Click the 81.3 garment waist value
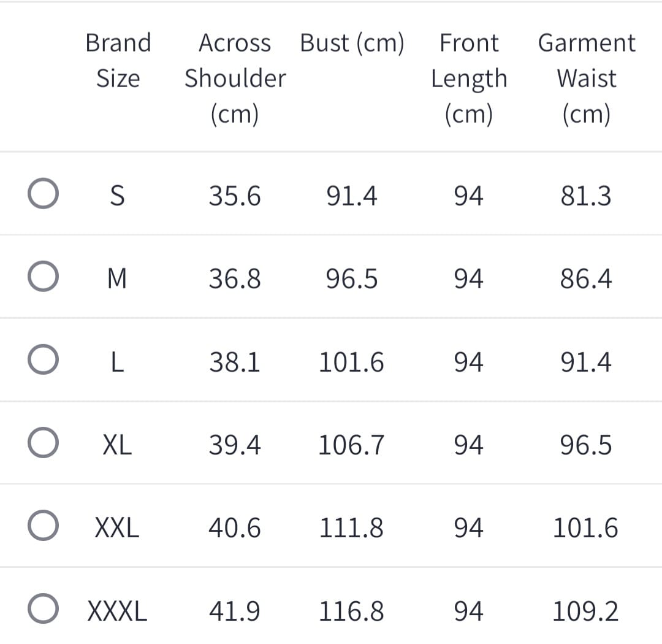Image resolution: width=662 pixels, height=644 pixels. [x=586, y=196]
